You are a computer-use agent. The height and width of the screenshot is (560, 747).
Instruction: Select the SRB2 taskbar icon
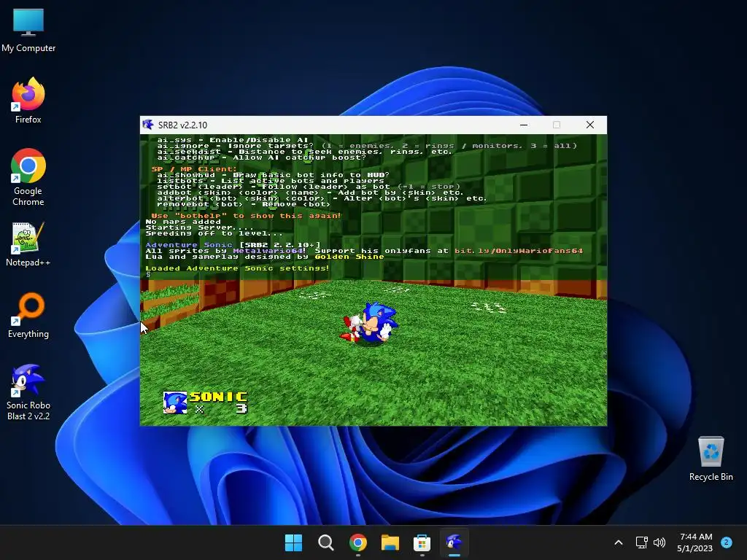[454, 542]
